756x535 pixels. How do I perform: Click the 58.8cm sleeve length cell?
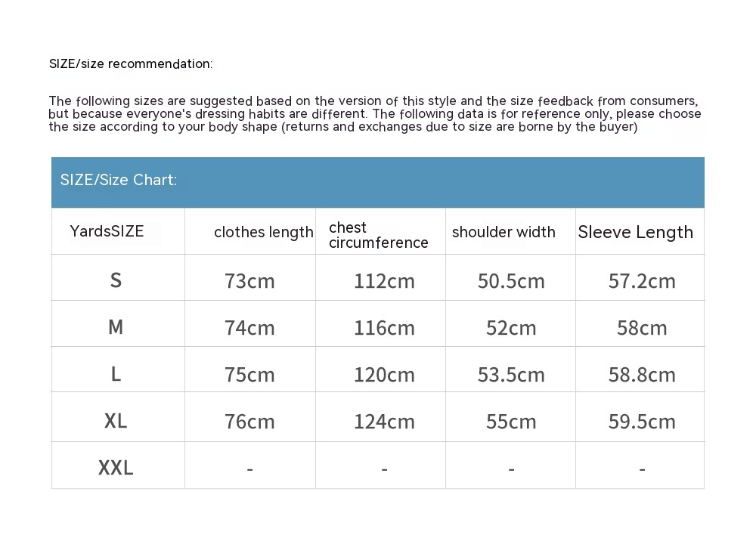pyautogui.click(x=642, y=375)
